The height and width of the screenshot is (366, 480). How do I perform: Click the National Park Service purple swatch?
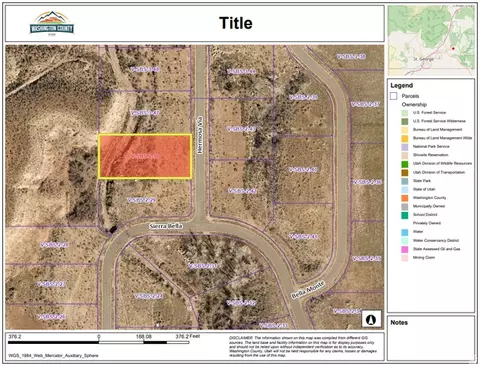coord(405,147)
